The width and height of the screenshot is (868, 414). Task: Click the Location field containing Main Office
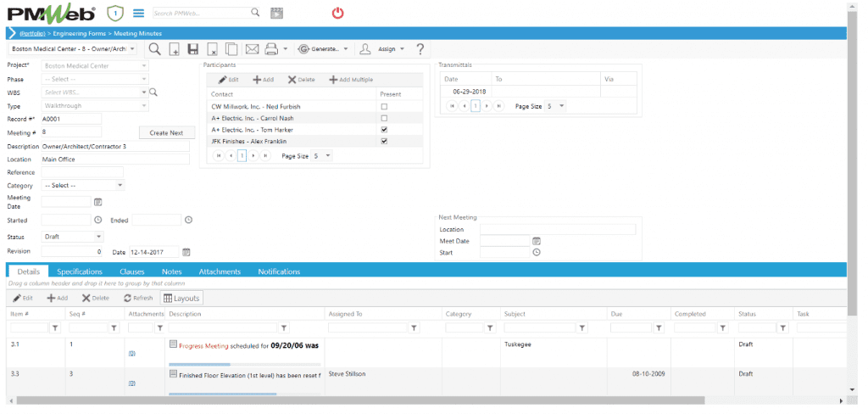tap(115, 159)
